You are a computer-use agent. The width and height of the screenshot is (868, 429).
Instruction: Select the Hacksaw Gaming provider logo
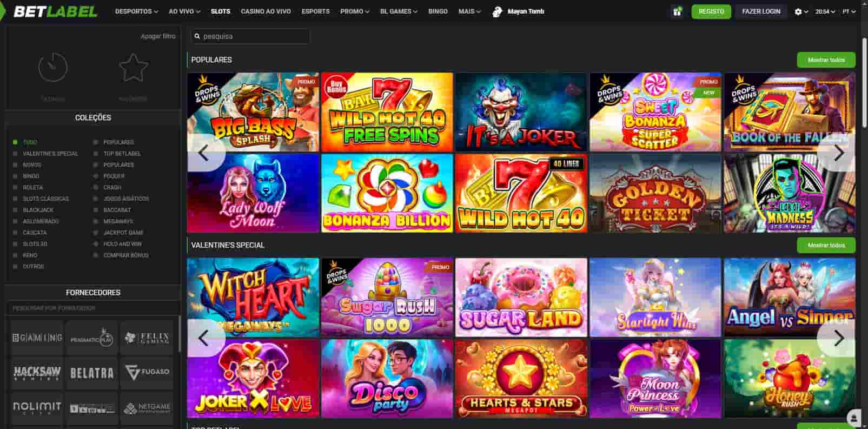(x=37, y=372)
